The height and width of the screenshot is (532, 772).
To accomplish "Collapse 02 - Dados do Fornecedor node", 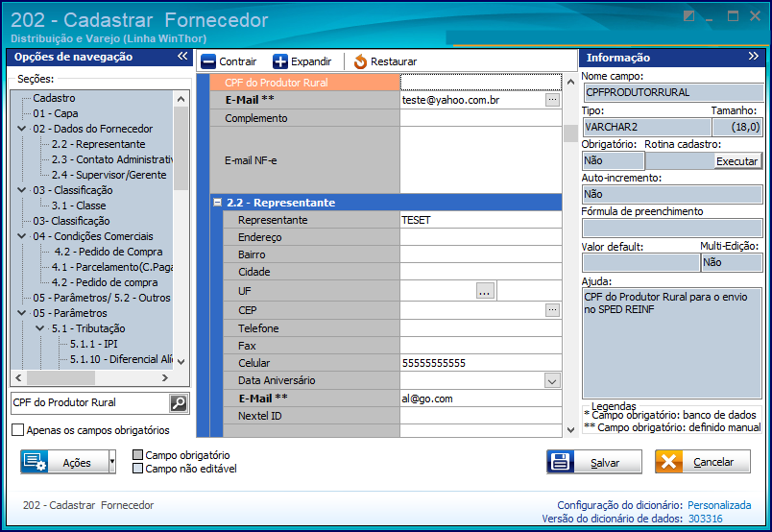I will (22, 129).
